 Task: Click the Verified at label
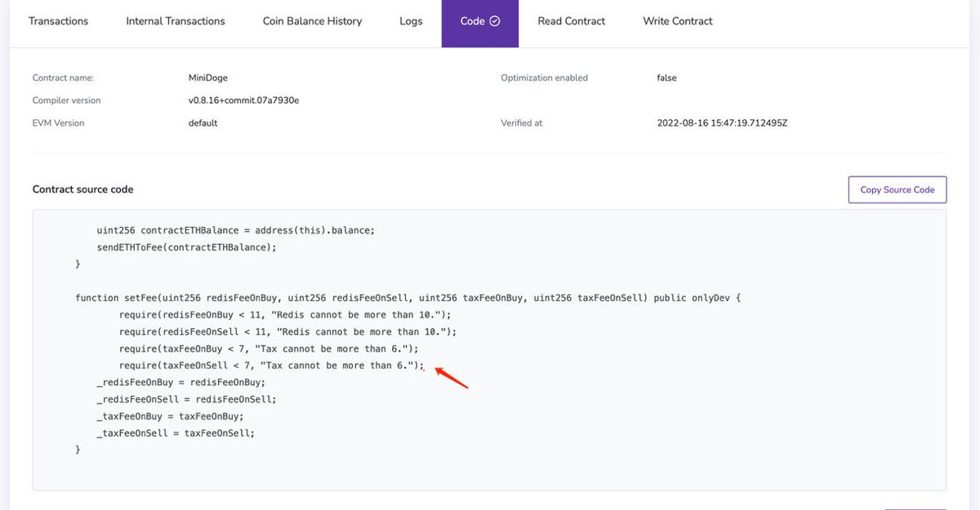coord(522,123)
